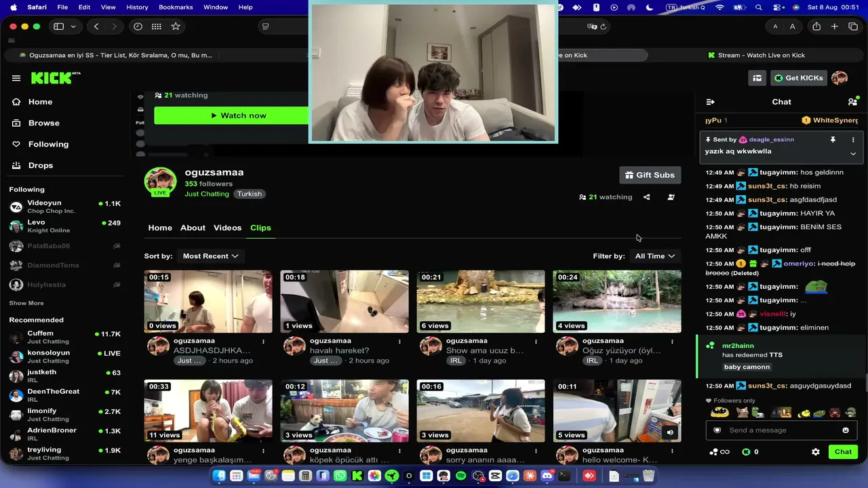The width and height of the screenshot is (868, 488).
Task: Open pinned message options menu
Action: point(853,140)
